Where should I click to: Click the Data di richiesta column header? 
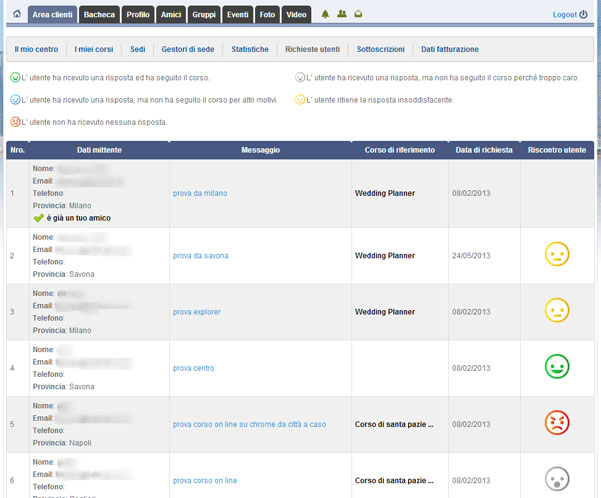pyautogui.click(x=484, y=150)
